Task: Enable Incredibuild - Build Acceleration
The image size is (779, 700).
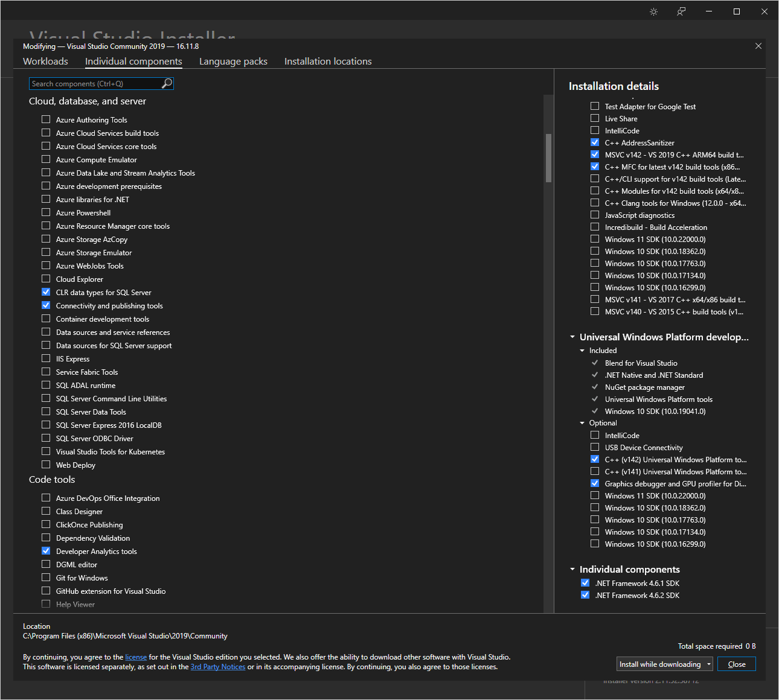Action: [x=595, y=227]
